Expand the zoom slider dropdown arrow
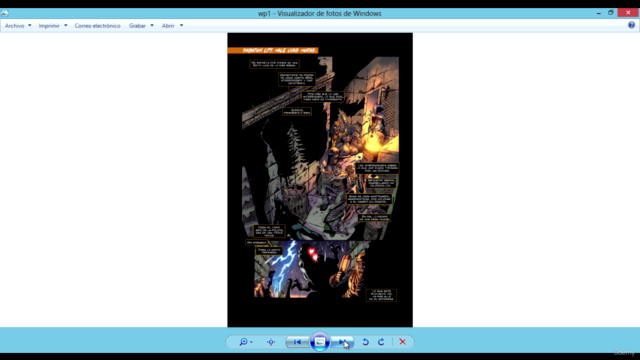 click(x=251, y=342)
